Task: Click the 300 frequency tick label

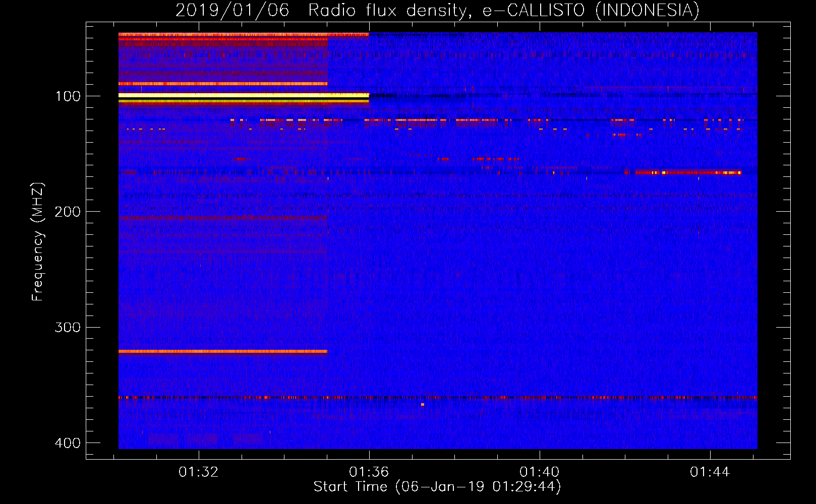Action: pos(68,327)
